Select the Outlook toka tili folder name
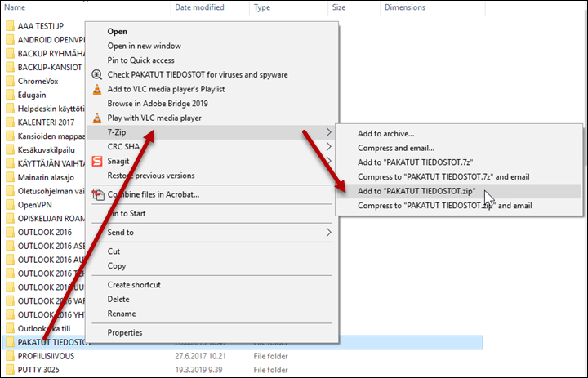 44,329
